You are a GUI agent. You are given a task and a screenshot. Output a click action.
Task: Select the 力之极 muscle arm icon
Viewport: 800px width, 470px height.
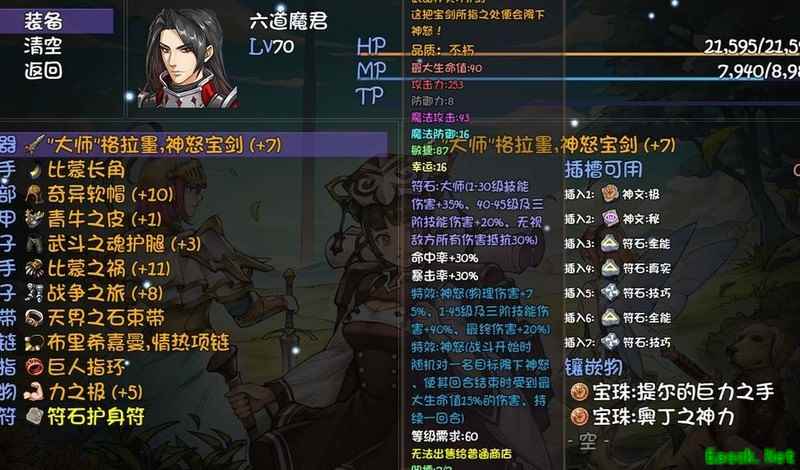pyautogui.click(x=35, y=391)
